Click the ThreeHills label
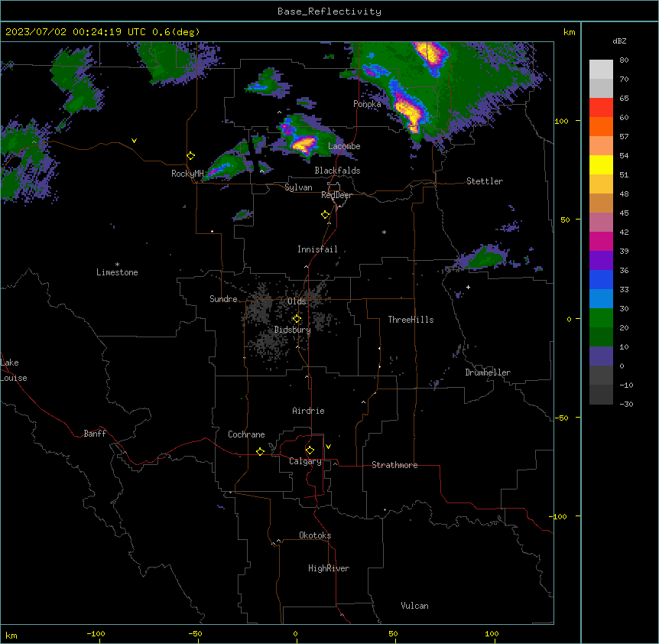659x644 pixels. click(411, 320)
